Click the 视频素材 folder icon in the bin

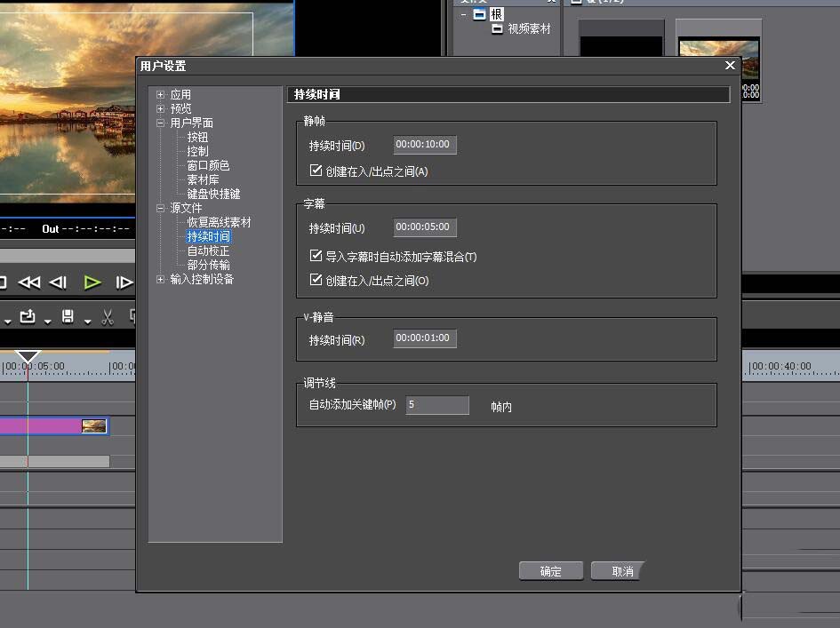click(498, 28)
